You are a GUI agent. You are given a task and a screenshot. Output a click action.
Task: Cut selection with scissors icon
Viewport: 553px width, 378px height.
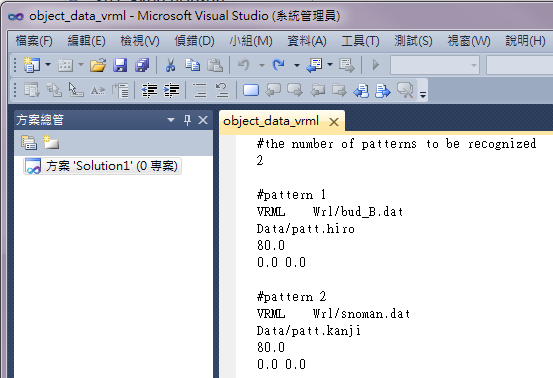click(x=171, y=65)
